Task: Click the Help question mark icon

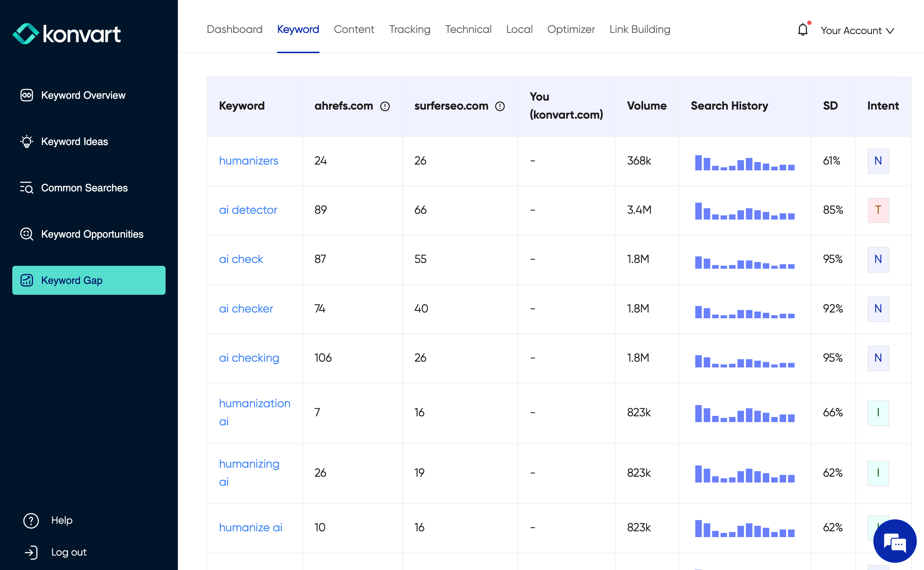Action: click(x=31, y=520)
